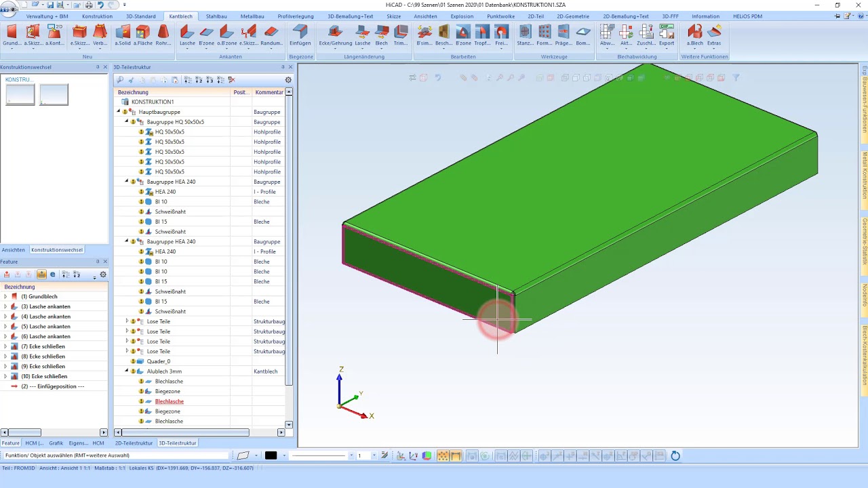Click the Print icon in quick access toolbar
Image resolution: width=868 pixels, height=488 pixels.
click(x=89, y=5)
